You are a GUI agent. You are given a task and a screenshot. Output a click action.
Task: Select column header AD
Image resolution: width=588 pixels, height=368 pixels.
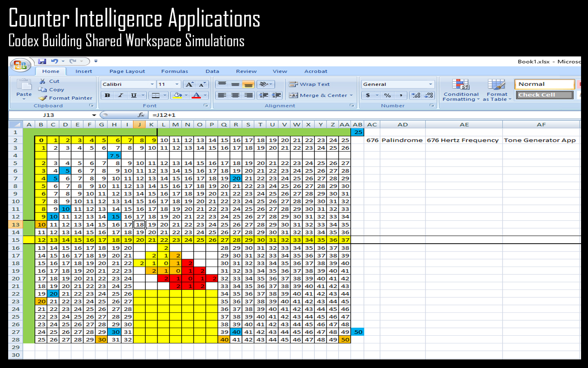[x=403, y=124]
